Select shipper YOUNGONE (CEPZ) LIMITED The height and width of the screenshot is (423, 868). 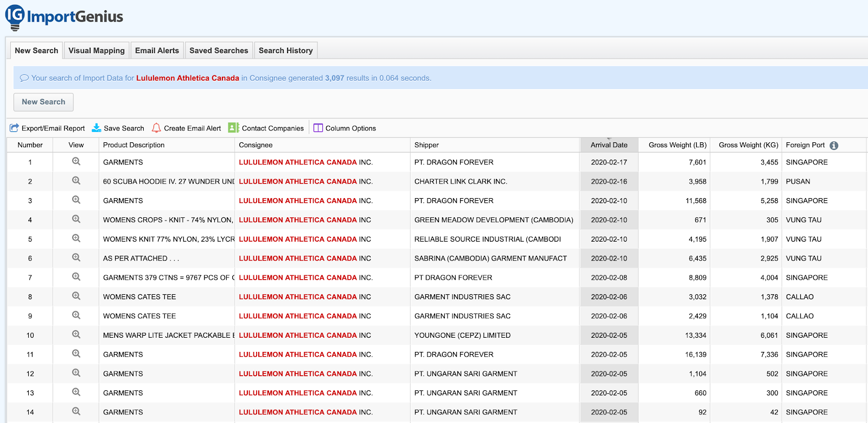point(462,335)
